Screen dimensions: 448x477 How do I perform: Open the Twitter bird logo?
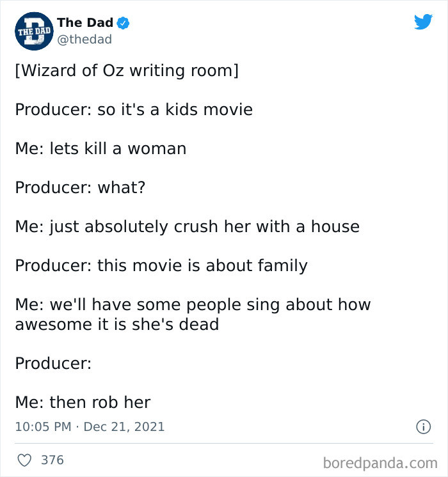423,22
